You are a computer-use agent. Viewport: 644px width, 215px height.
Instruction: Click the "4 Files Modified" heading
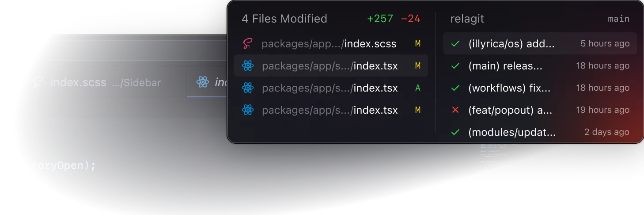284,19
